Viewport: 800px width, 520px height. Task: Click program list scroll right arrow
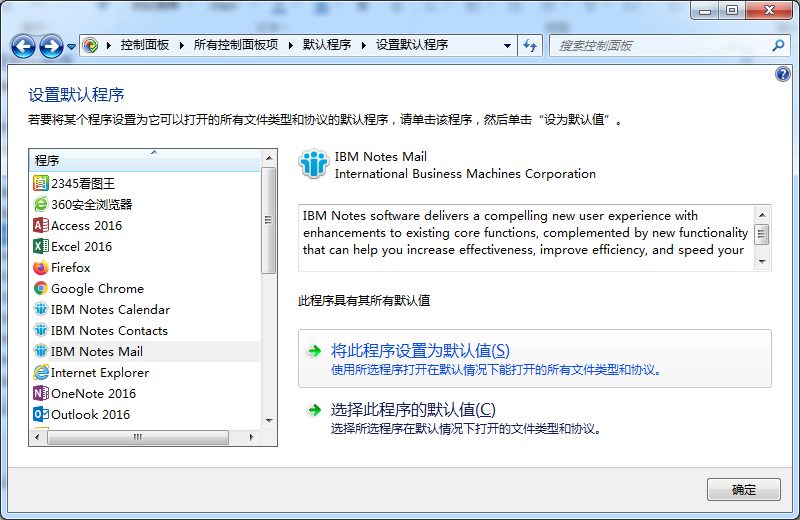tap(251, 437)
